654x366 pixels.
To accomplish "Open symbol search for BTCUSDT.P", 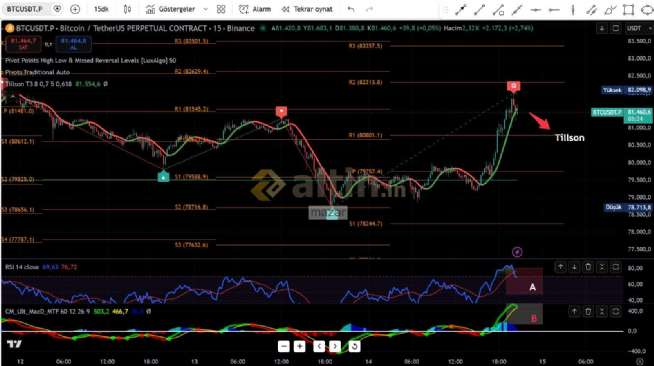I will point(25,9).
